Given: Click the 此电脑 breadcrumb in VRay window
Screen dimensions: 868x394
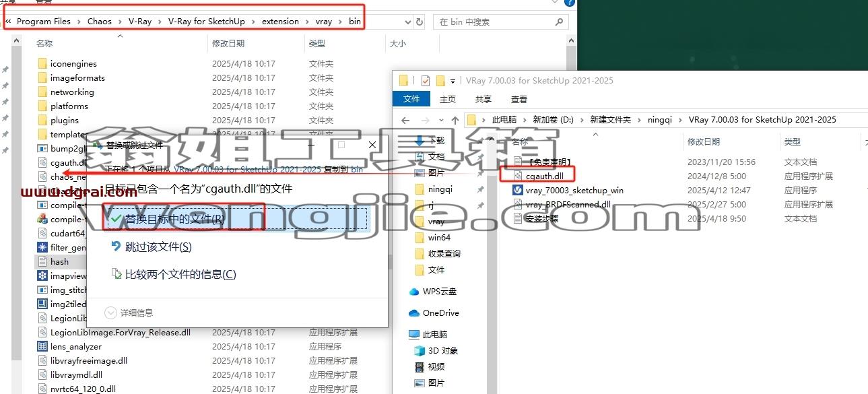Looking at the screenshot, I should pyautogui.click(x=504, y=120).
